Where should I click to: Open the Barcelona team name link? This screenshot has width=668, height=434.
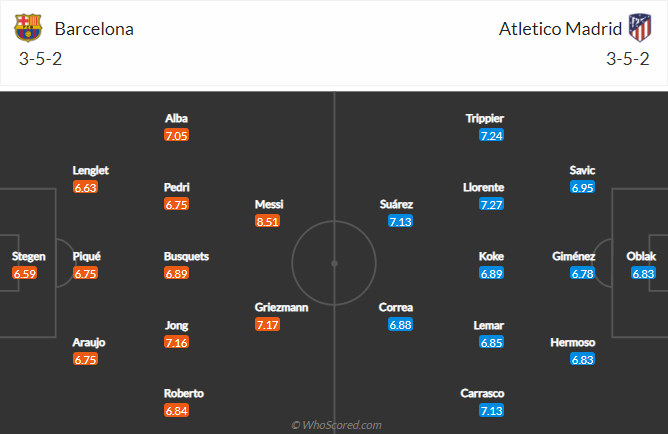(x=94, y=29)
